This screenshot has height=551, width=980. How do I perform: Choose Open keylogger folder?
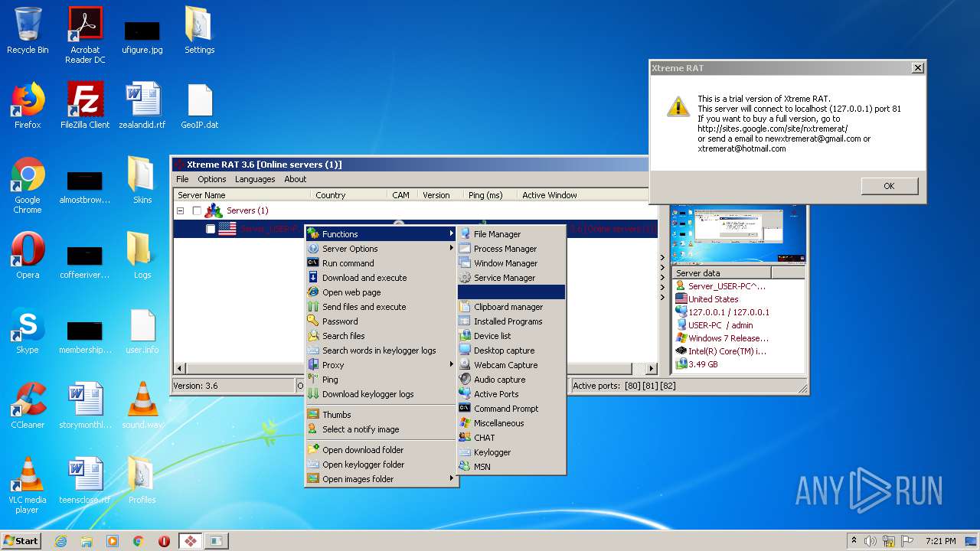point(381,465)
